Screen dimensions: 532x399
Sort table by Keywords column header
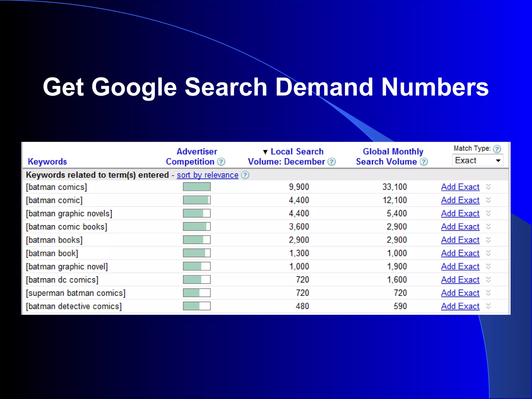click(x=47, y=162)
